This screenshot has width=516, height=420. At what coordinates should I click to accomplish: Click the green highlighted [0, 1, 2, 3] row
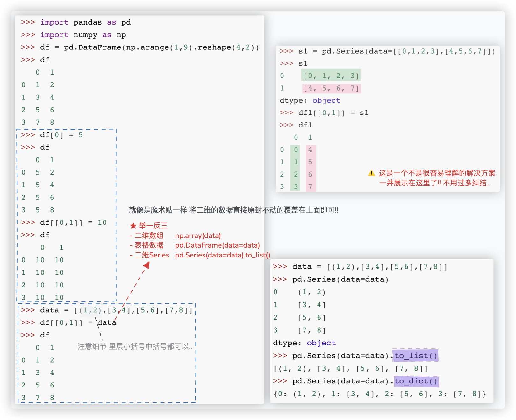tap(331, 76)
